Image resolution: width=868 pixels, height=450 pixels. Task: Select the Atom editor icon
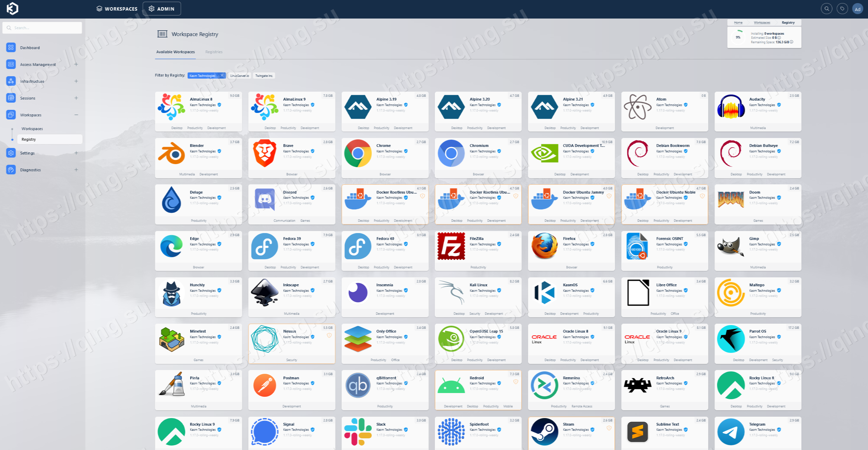(638, 107)
